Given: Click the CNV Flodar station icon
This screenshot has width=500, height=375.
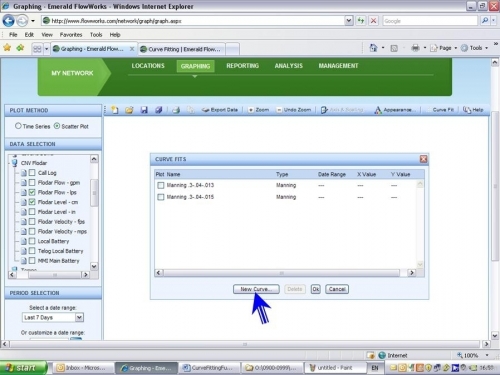Looking at the screenshot, I should pos(15,163).
